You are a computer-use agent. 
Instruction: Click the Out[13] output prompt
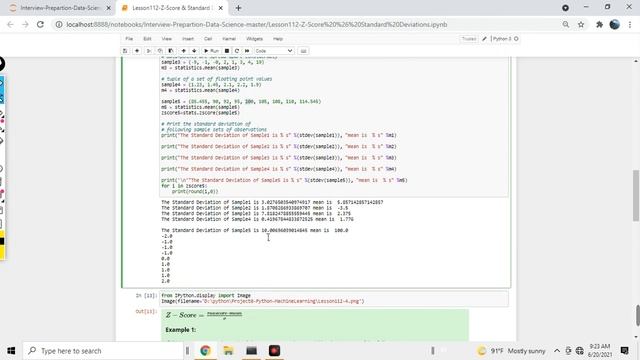[x=146, y=311]
